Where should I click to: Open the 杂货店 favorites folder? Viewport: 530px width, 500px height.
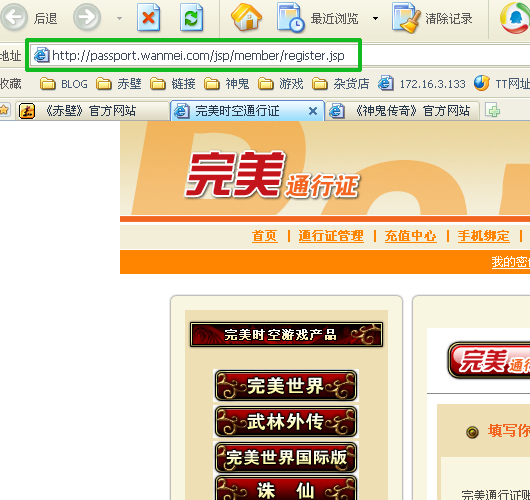coord(340,84)
